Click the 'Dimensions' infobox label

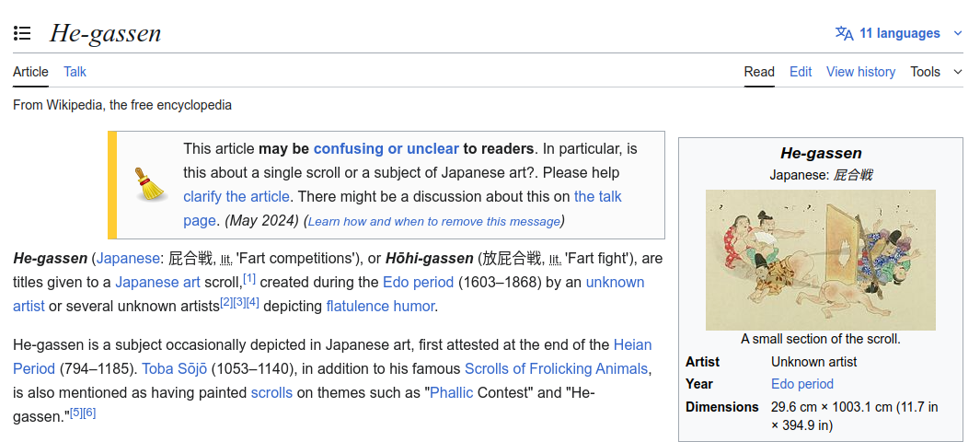point(721,407)
